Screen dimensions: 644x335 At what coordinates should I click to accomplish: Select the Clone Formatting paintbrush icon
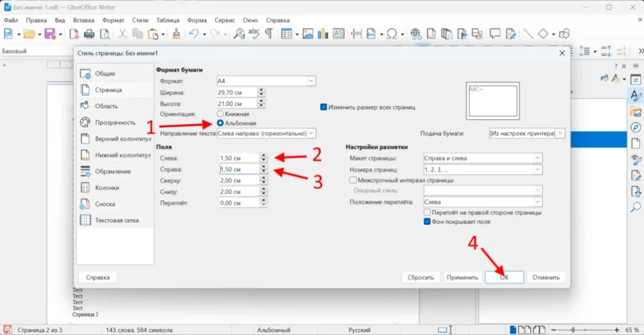(x=176, y=34)
